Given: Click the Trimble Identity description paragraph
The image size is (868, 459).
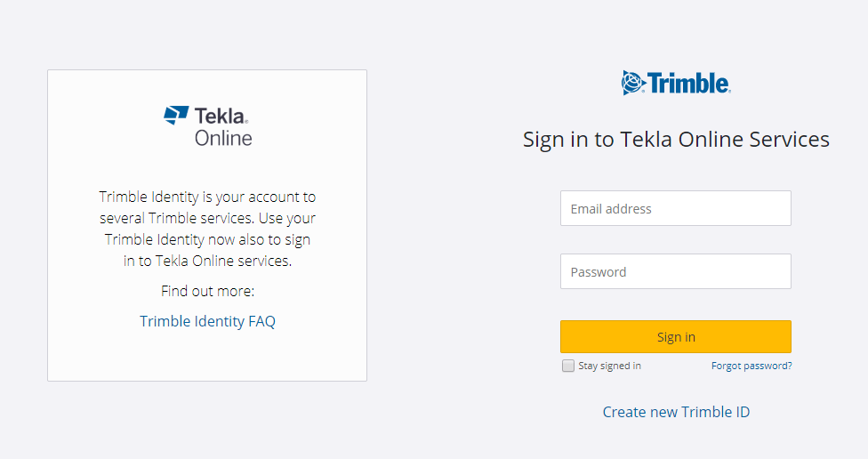Looking at the screenshot, I should point(207,229).
